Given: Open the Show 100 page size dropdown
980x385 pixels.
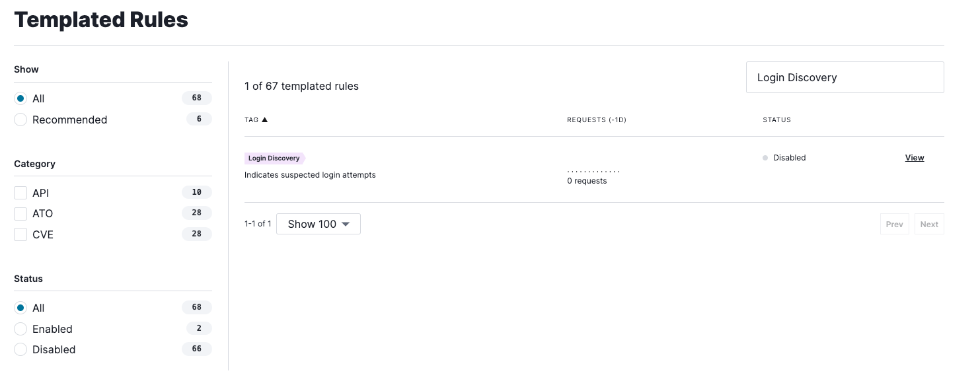Looking at the screenshot, I should point(318,224).
